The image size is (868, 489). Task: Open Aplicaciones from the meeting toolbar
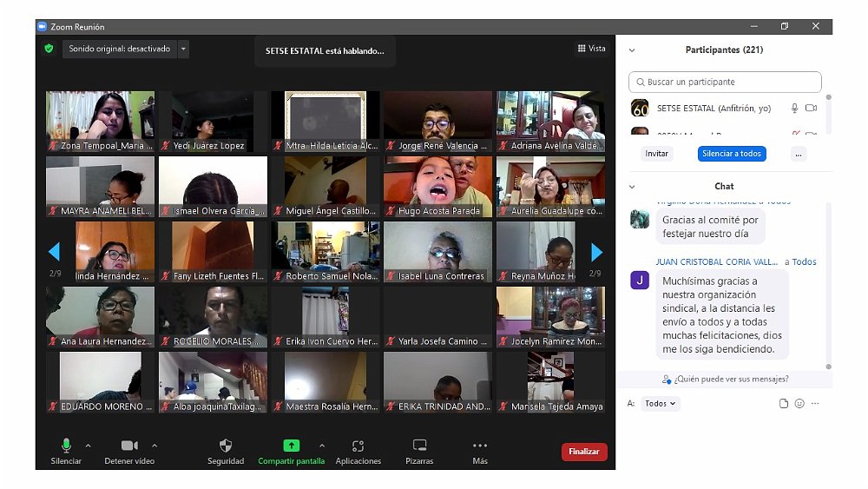[x=358, y=446]
